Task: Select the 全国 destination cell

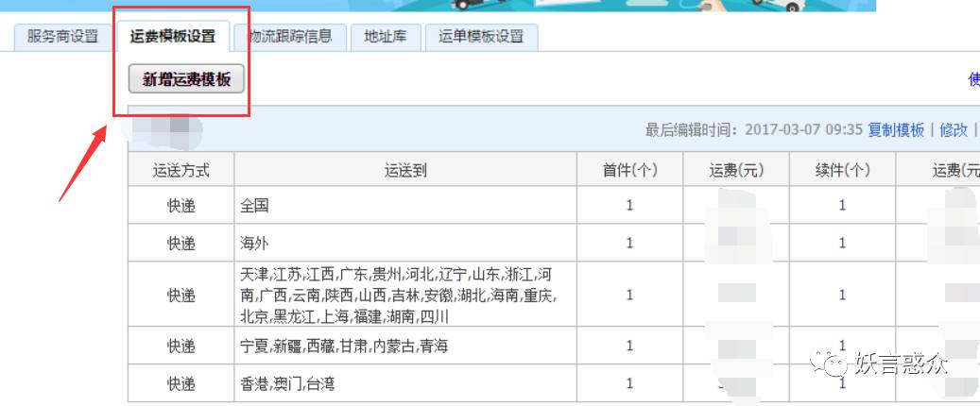Action: tap(255, 206)
